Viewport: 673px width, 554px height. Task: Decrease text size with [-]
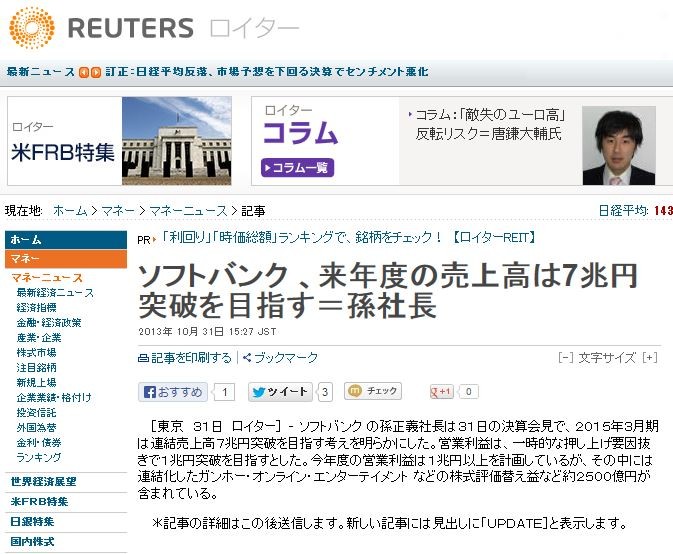pyautogui.click(x=565, y=357)
